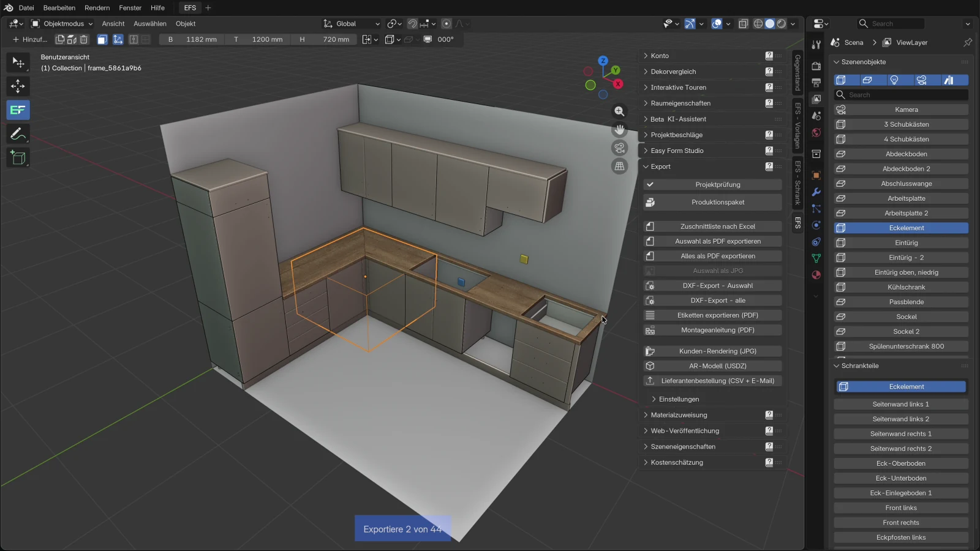Image resolution: width=980 pixels, height=551 pixels.
Task: Click the pan hand icon in viewport
Action: point(620,130)
